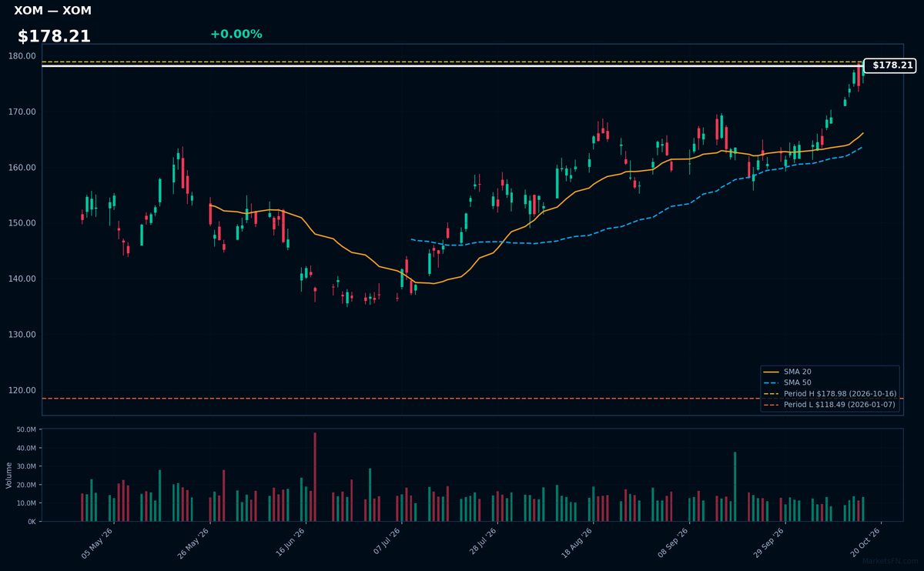Click the 130.00 price axis label
The image size is (924, 571).
[x=22, y=334]
